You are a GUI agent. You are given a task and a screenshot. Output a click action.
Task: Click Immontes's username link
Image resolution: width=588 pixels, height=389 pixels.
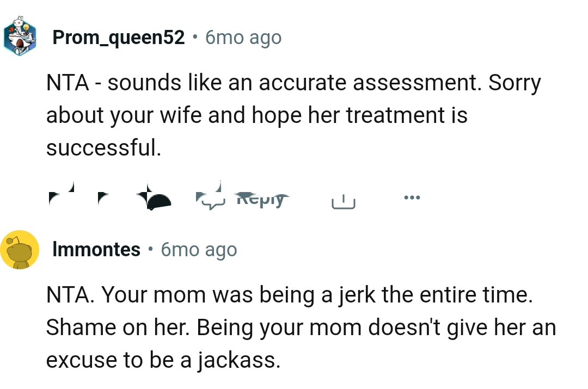(96, 249)
